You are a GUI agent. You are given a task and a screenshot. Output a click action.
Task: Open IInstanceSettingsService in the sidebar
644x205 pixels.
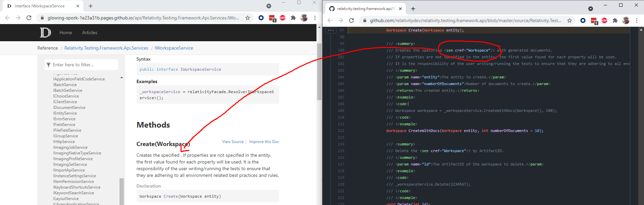pos(75,176)
